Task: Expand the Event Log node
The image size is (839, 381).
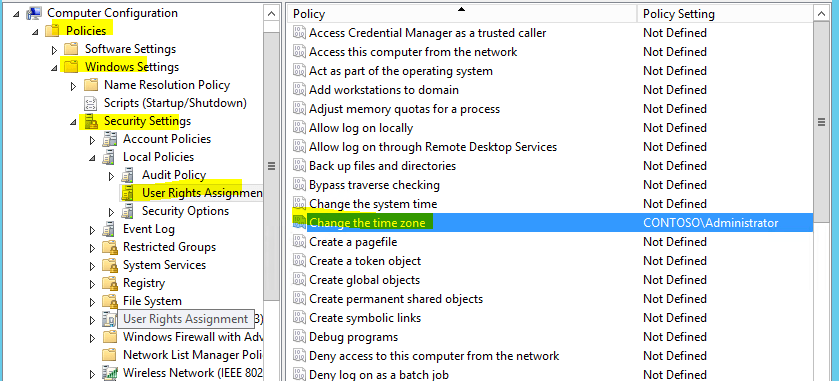Action: coord(92,230)
